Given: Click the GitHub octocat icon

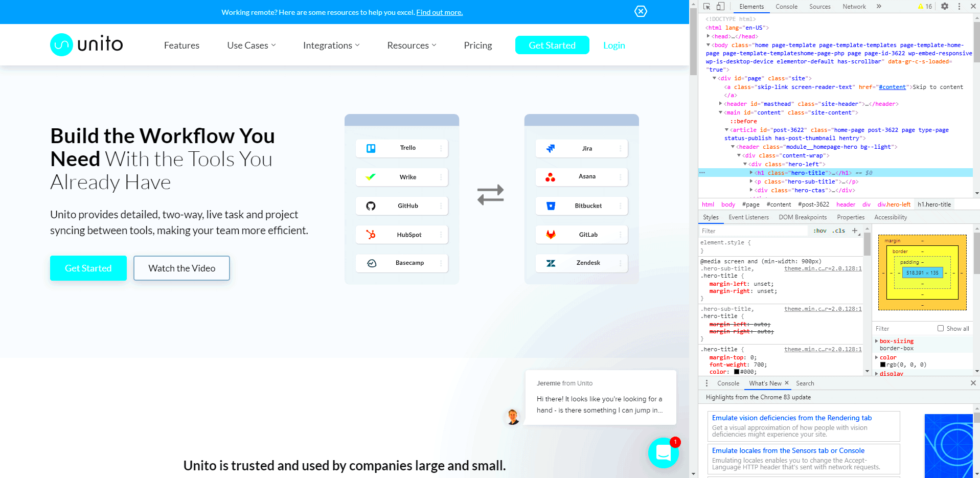Looking at the screenshot, I should [371, 206].
